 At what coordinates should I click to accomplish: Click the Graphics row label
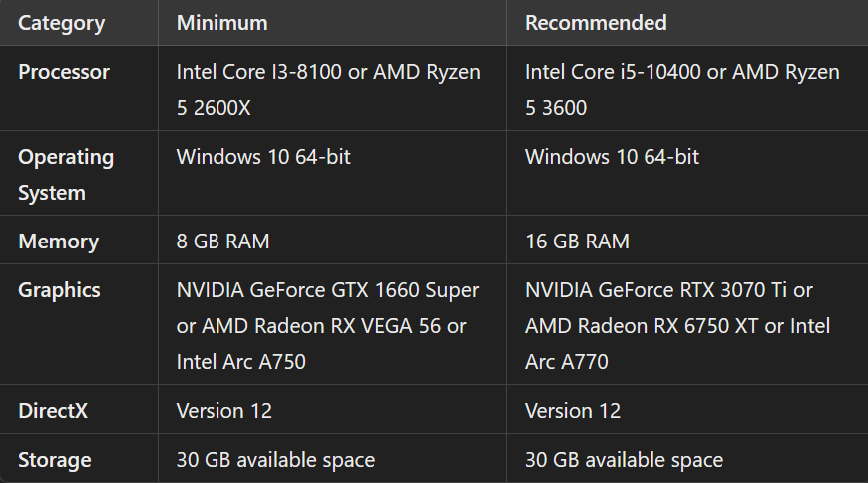coord(59,290)
